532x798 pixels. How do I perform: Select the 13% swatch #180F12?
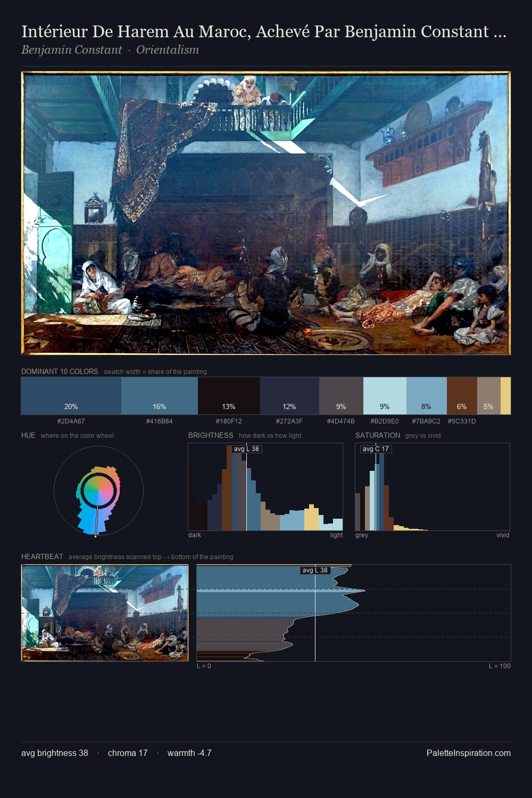click(x=229, y=396)
